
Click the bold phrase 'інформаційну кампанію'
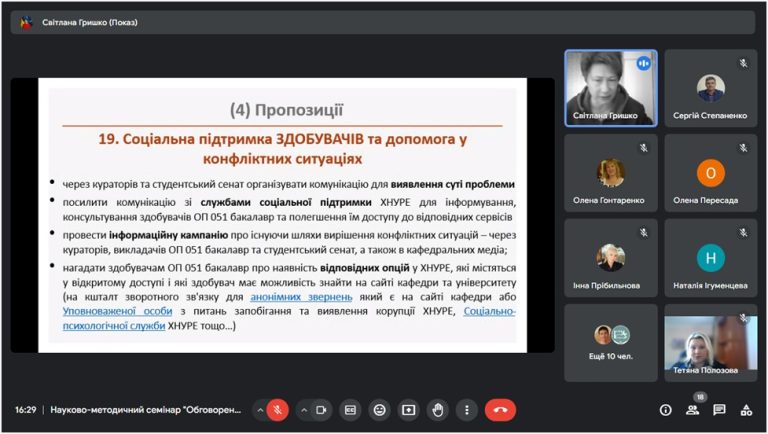(x=168, y=235)
